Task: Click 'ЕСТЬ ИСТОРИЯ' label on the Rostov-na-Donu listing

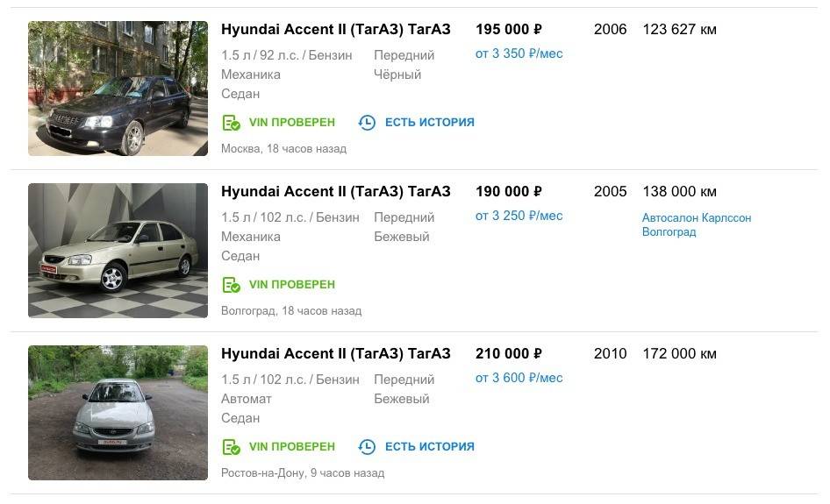Action: (x=429, y=447)
